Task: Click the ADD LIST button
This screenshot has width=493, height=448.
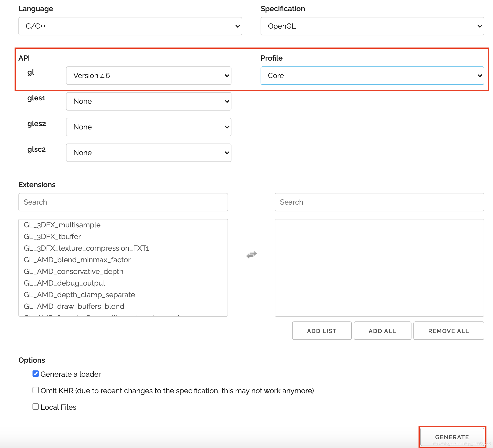Action: (321, 331)
